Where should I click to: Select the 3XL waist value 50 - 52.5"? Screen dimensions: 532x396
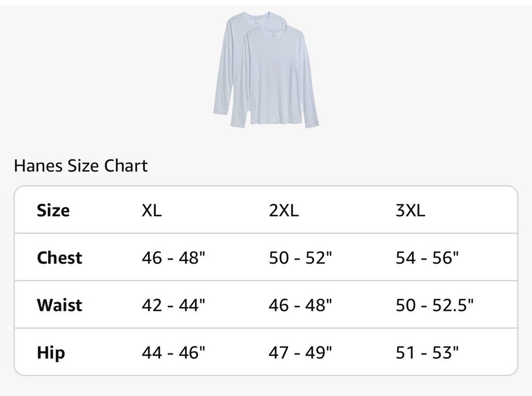(435, 305)
